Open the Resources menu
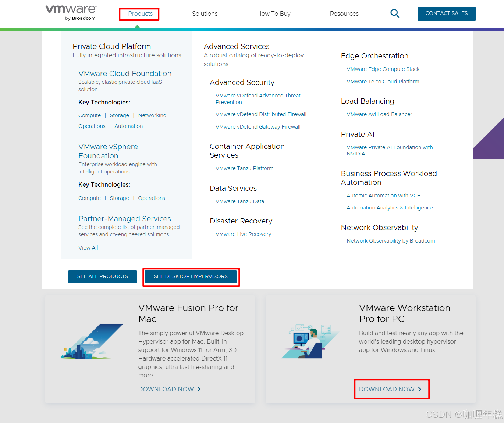The height and width of the screenshot is (423, 504). (x=344, y=14)
